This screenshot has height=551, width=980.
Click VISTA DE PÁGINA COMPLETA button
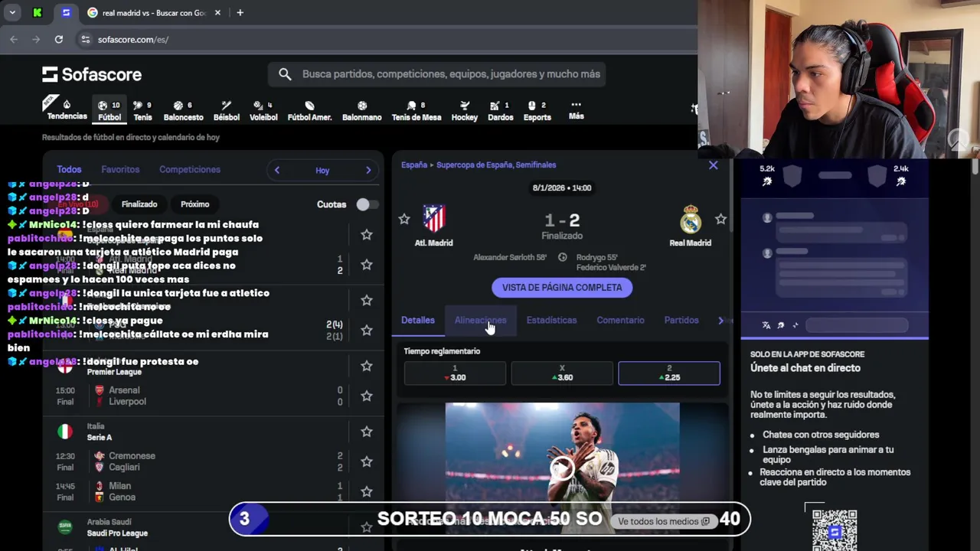(562, 287)
